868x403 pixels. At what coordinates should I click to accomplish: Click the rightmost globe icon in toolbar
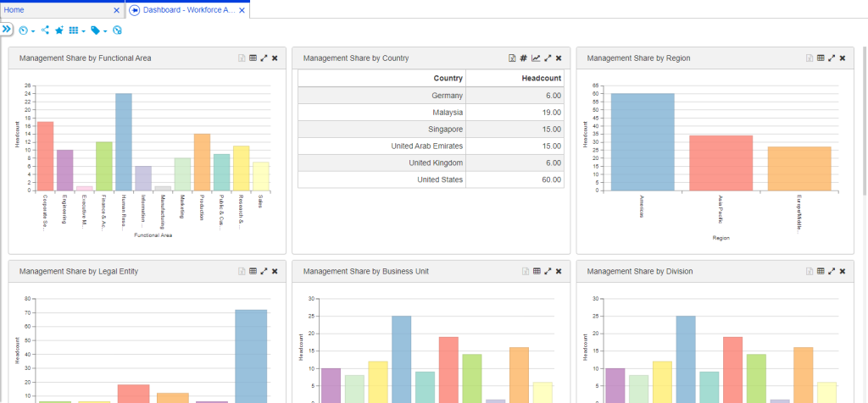118,30
